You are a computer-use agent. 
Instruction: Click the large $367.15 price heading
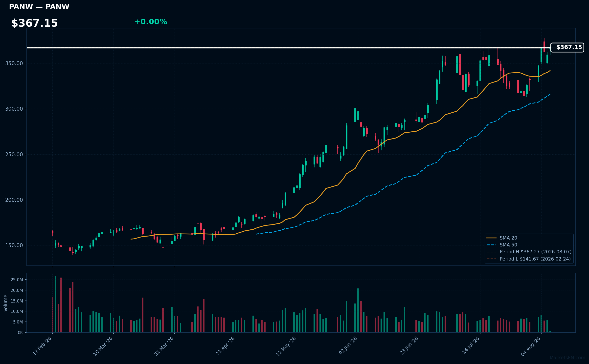coord(34,23)
